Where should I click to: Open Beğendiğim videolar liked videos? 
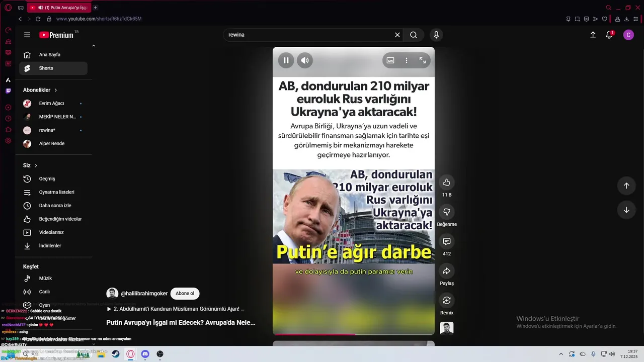click(53, 219)
